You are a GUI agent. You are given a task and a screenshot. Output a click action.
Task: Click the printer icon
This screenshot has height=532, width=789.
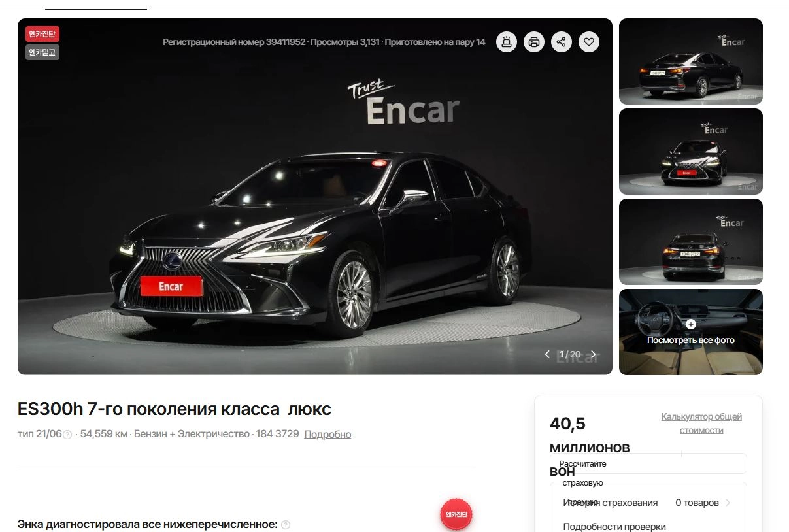pyautogui.click(x=534, y=42)
